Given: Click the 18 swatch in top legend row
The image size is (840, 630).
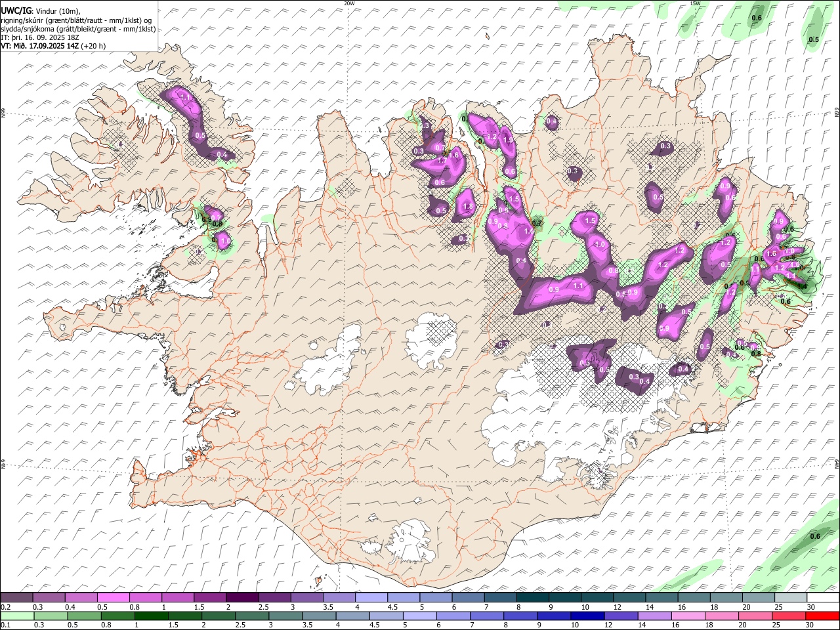Looking at the screenshot, I should [x=726, y=598].
